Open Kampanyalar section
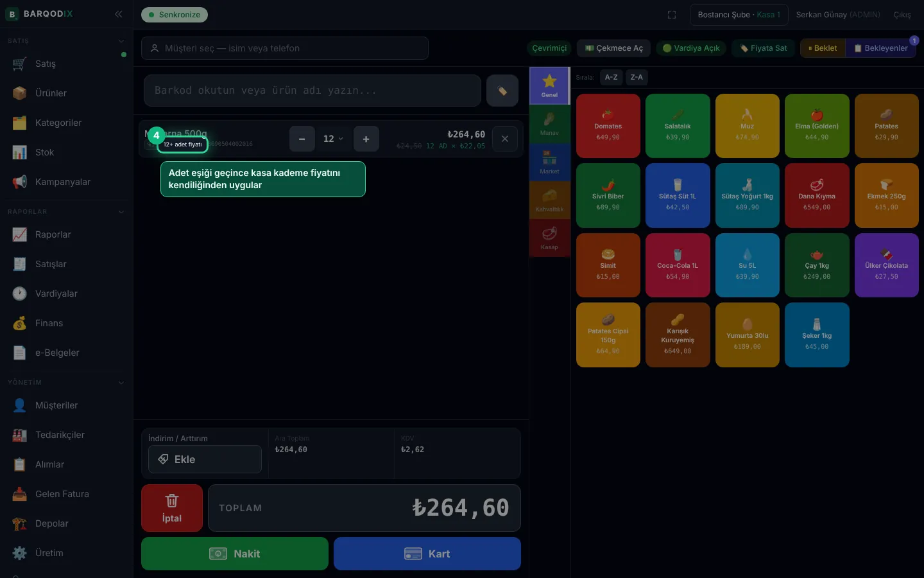This screenshot has width=924, height=578. click(67, 182)
